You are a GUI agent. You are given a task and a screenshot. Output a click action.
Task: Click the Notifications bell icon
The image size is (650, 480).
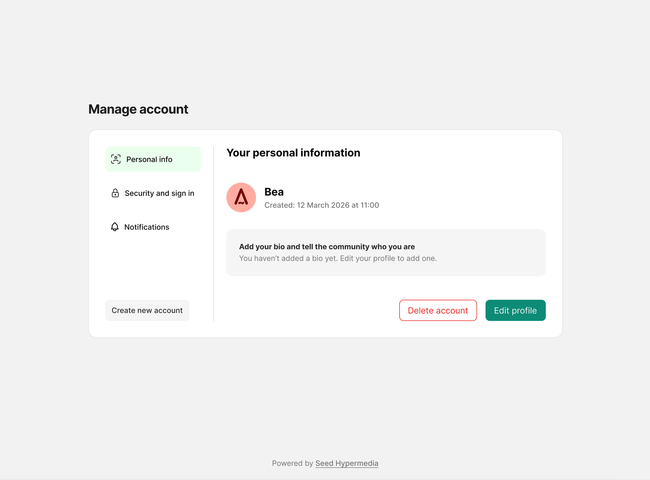(115, 227)
